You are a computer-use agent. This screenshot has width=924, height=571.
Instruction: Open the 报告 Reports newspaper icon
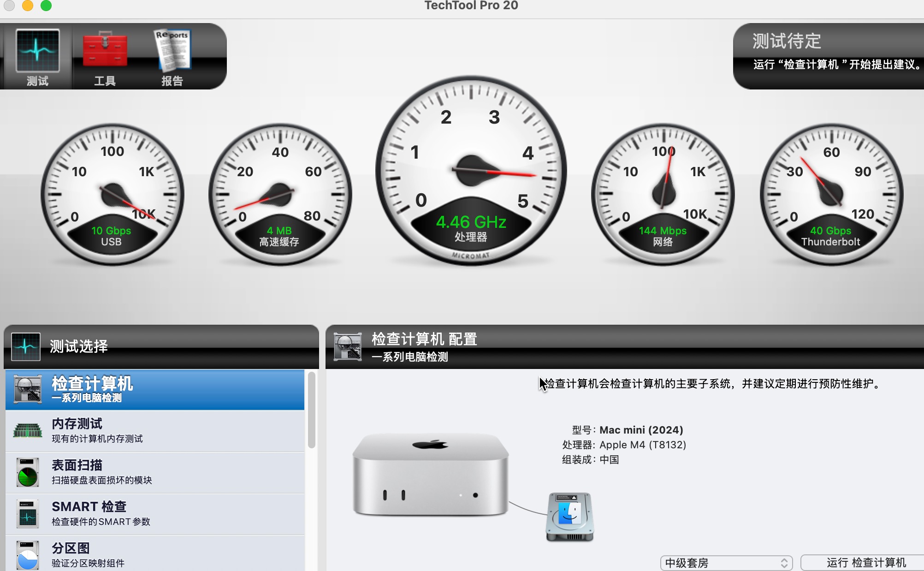pos(172,50)
